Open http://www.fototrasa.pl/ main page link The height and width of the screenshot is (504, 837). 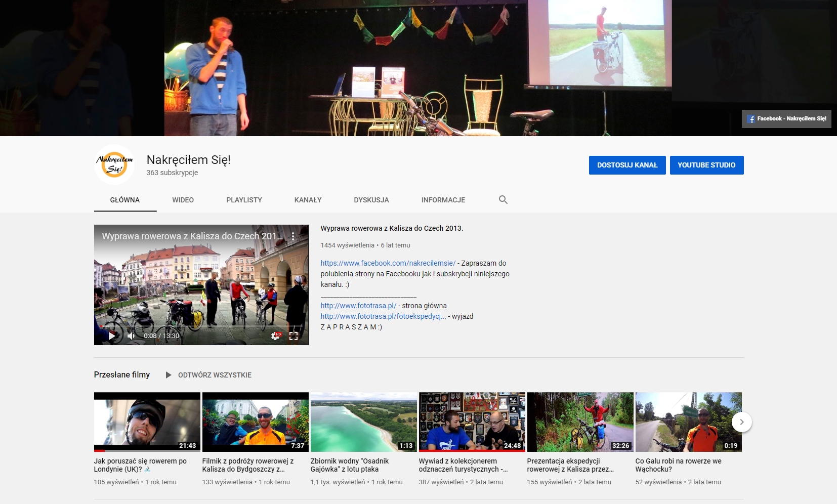pos(358,306)
